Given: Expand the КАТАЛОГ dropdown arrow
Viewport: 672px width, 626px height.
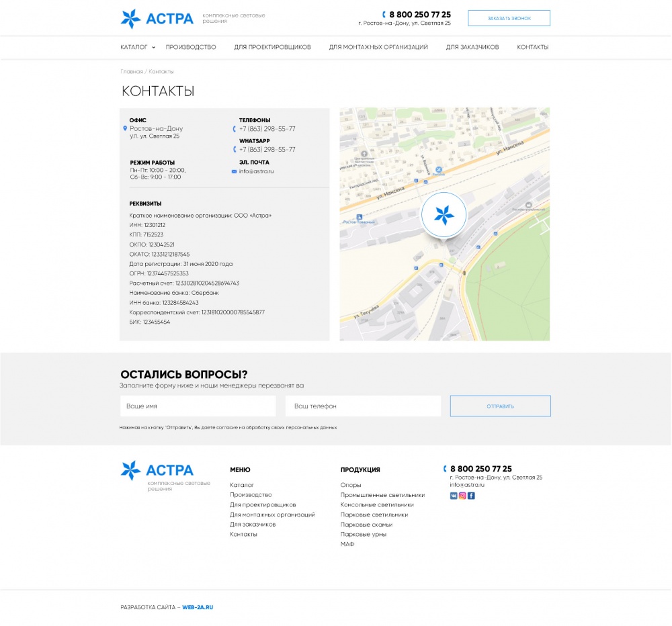Looking at the screenshot, I should 153,48.
